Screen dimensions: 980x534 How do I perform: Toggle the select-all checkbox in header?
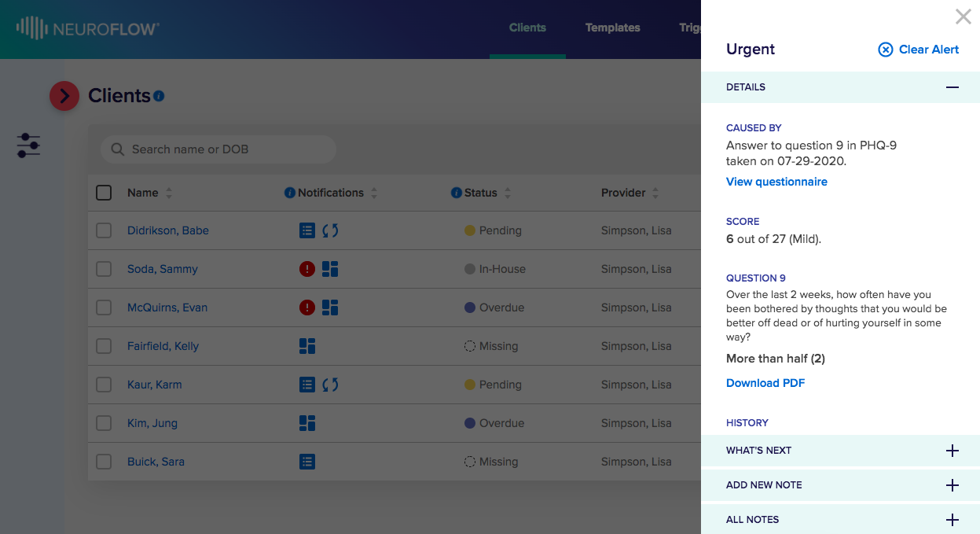click(104, 193)
